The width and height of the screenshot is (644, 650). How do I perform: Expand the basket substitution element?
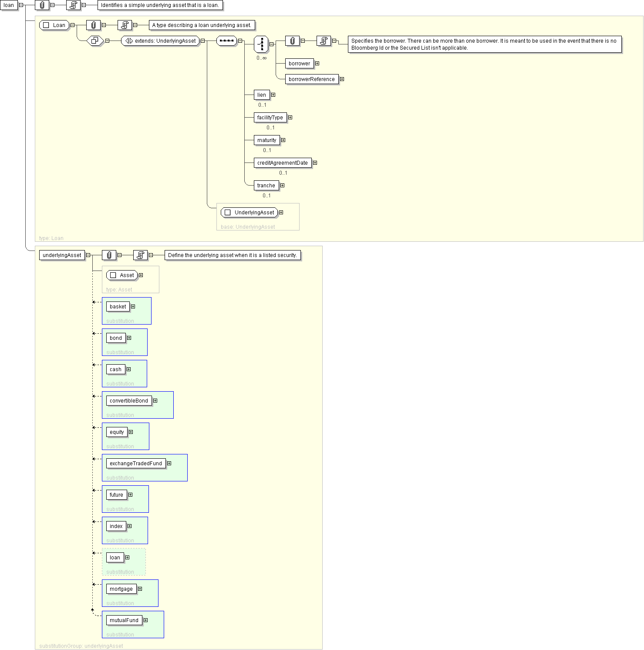point(133,307)
